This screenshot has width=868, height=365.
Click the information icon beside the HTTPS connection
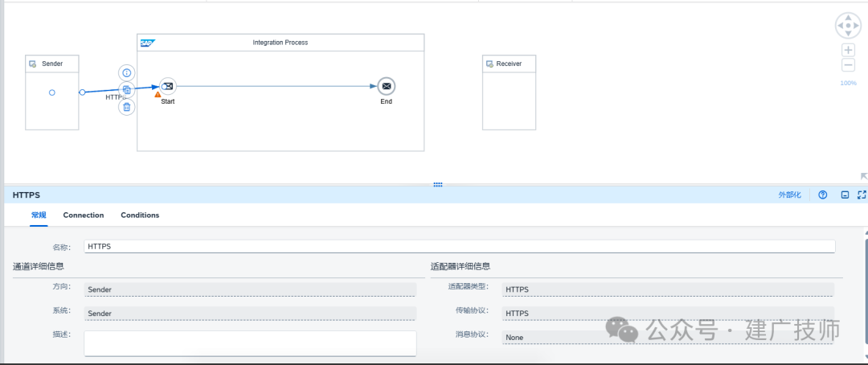point(127,72)
